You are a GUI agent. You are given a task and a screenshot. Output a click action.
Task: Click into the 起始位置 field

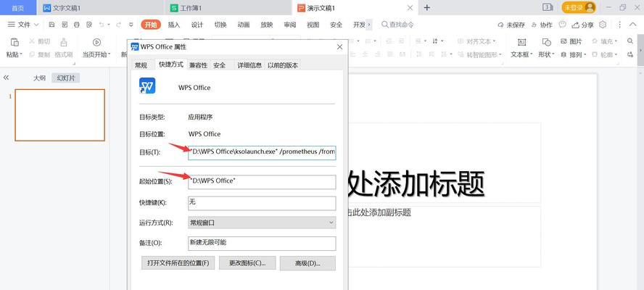(262, 181)
